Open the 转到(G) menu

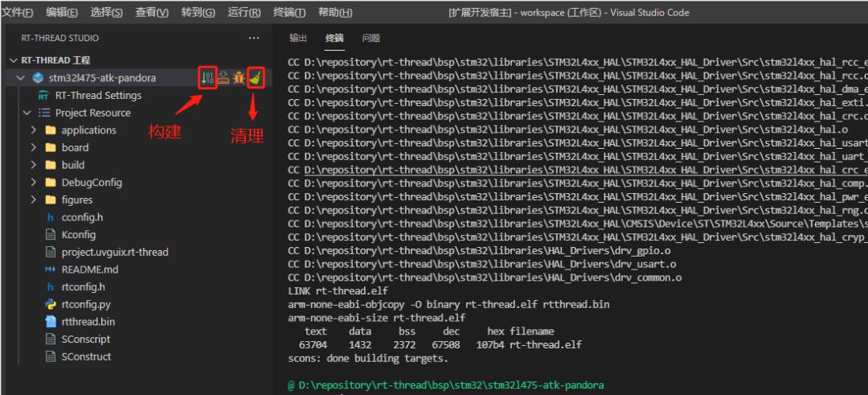pos(198,12)
